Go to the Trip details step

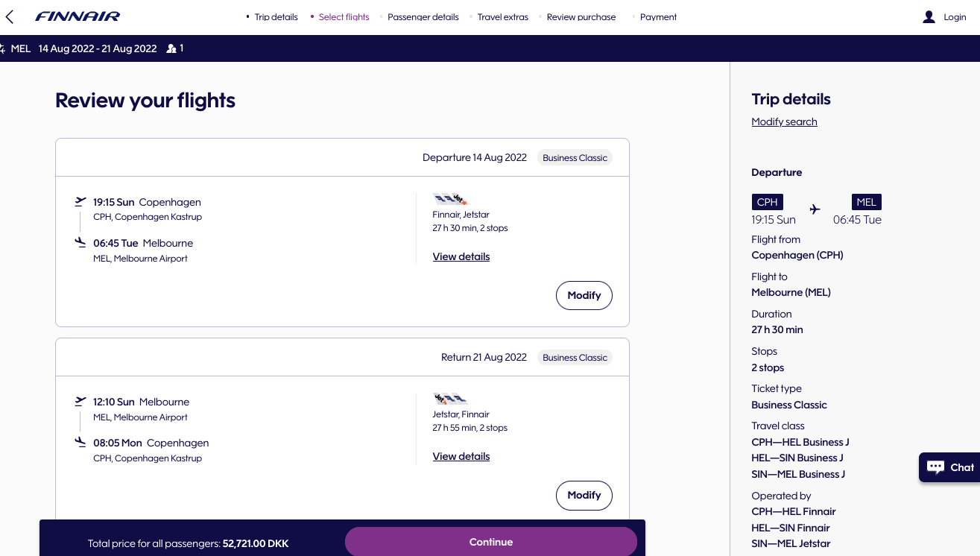[276, 17]
